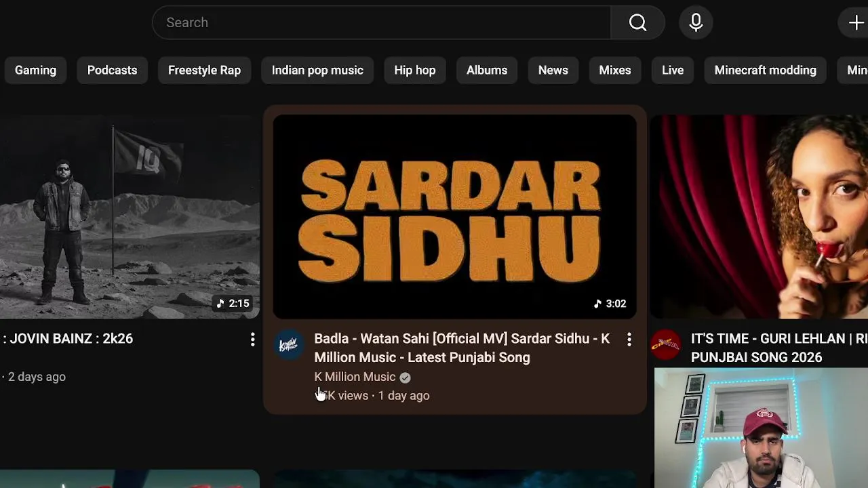This screenshot has height=488, width=868.
Task: Select the Freestyle Rap chip
Action: [x=204, y=70]
